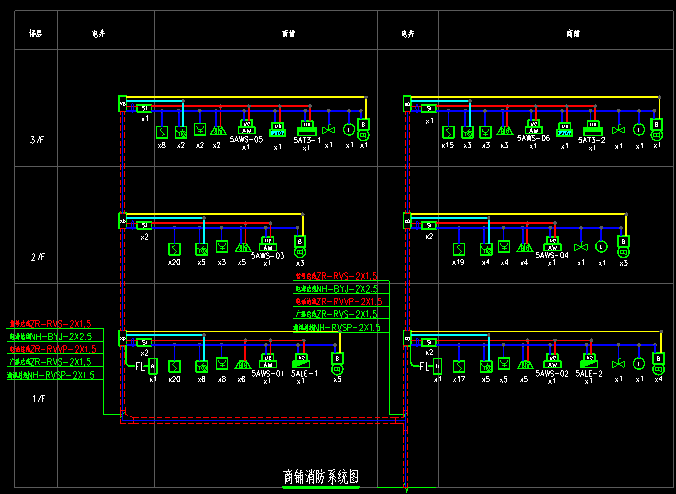Select the B alarm bell symbol in SALE-1 row
Image resolution: width=676 pixels, height=494 pixels.
[x=337, y=364]
